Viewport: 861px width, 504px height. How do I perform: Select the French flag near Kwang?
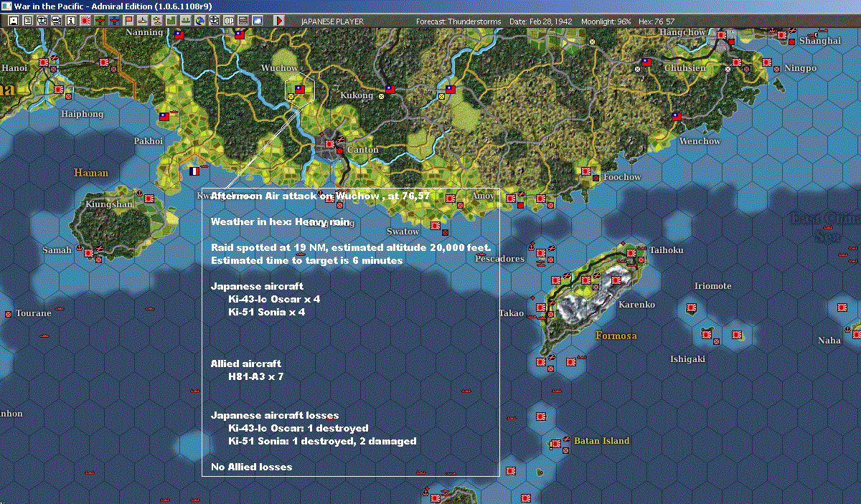194,171
